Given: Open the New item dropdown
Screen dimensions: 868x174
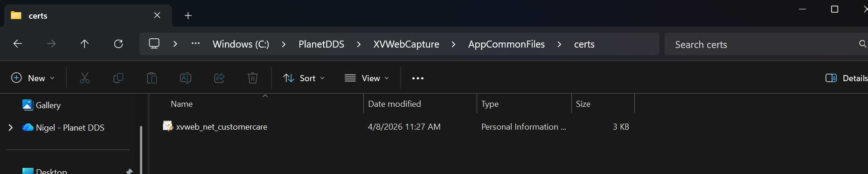Looking at the screenshot, I should pos(33,78).
